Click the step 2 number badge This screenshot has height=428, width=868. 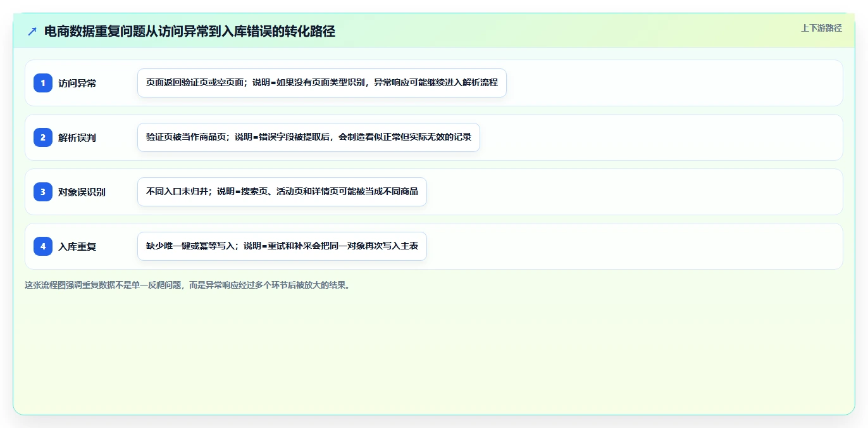point(43,137)
